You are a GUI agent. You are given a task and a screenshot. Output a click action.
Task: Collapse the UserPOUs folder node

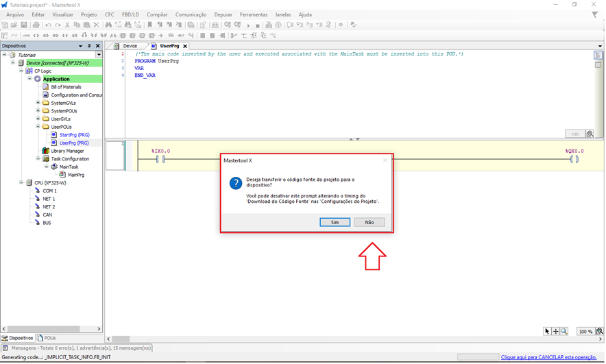click(x=38, y=127)
